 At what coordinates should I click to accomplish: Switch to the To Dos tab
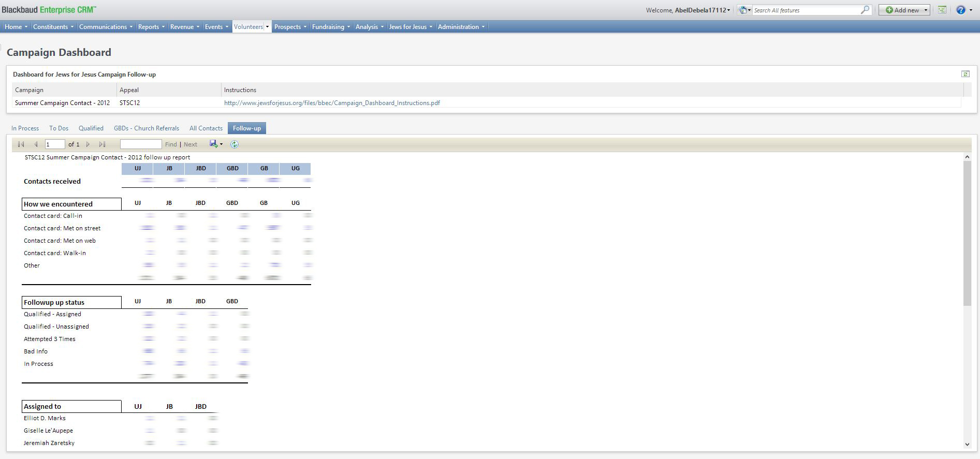pos(58,128)
